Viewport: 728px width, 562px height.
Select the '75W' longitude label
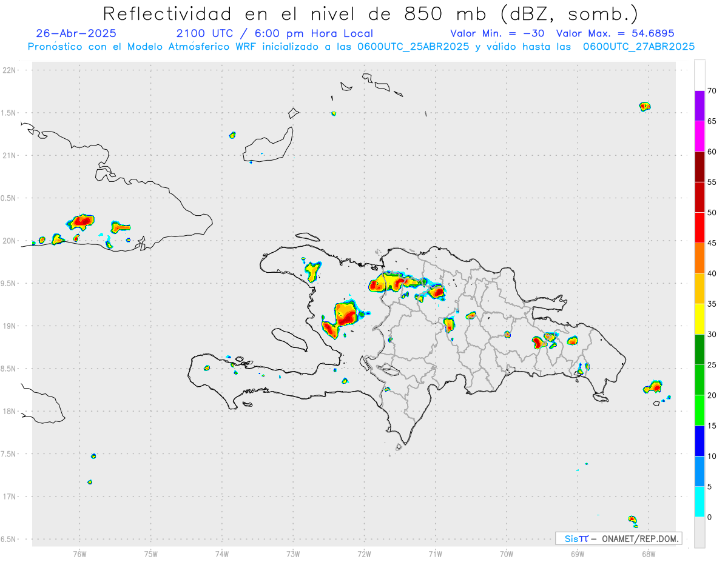point(151,554)
